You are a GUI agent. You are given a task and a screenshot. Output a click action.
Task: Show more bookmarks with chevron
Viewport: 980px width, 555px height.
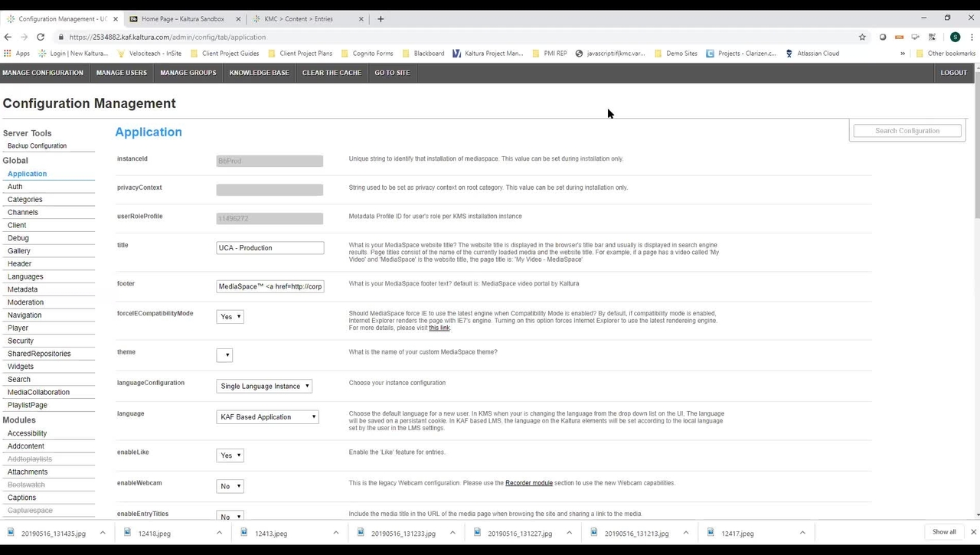(902, 54)
